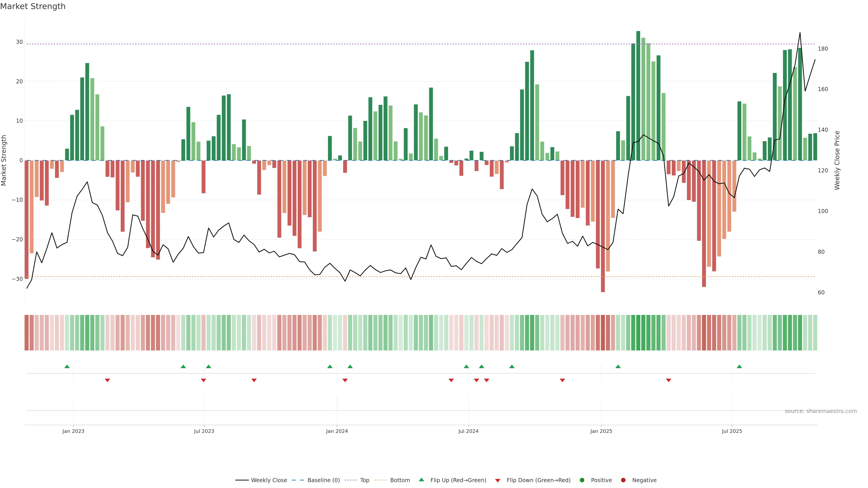This screenshot has width=868, height=488.
Task: Click the Jan 2024 axis label
Action: [x=337, y=431]
